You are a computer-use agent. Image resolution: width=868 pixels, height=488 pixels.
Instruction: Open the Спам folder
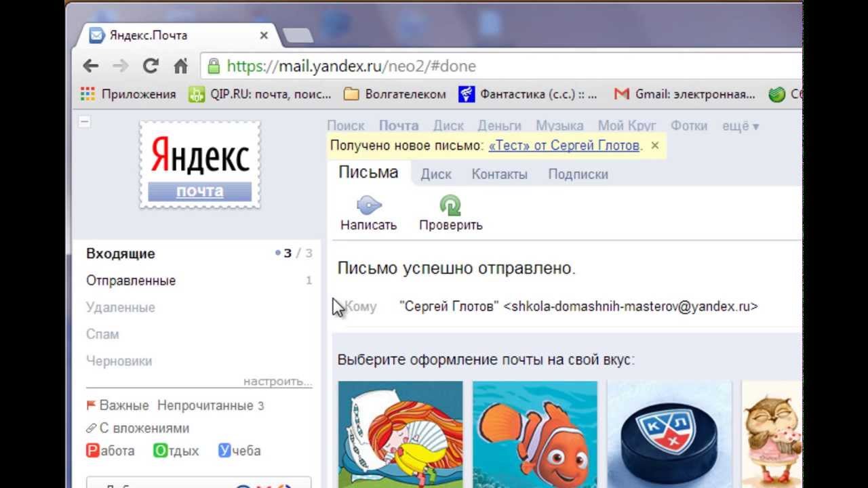(102, 334)
